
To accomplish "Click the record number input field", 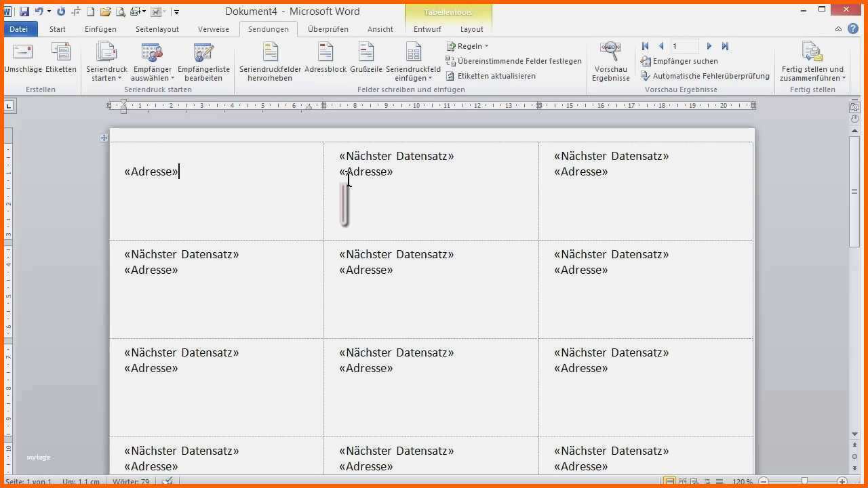I will point(684,46).
